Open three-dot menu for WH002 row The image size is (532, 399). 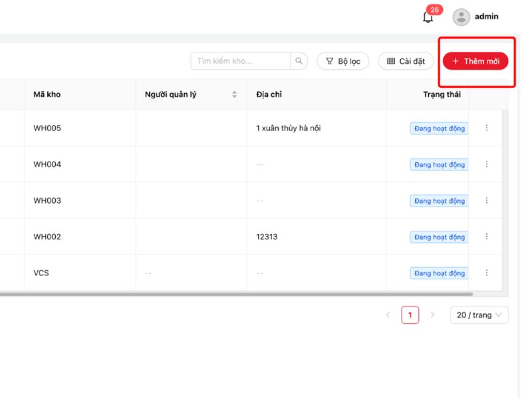coord(487,237)
